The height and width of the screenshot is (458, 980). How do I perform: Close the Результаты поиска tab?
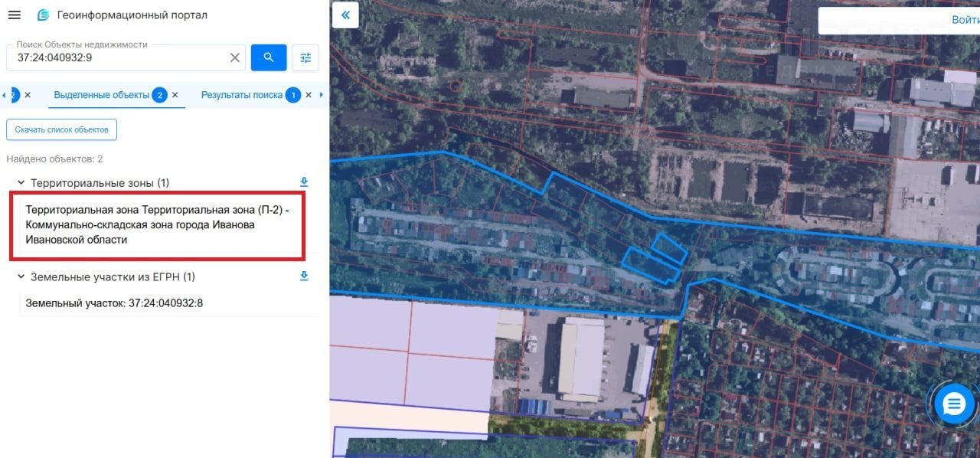(309, 95)
